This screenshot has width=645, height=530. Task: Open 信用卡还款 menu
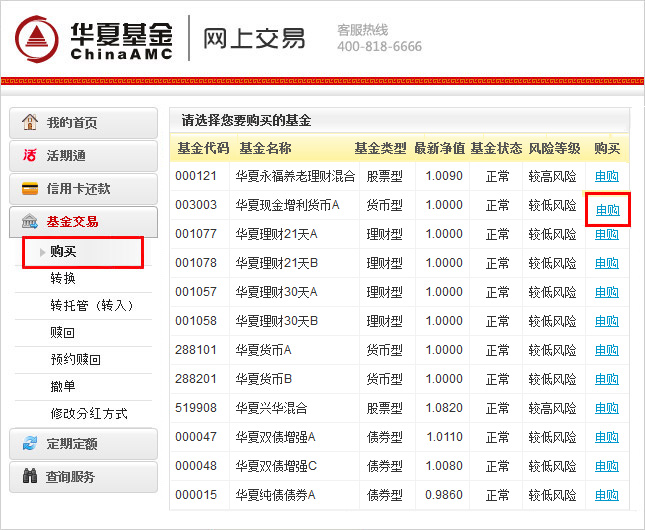pos(84,189)
